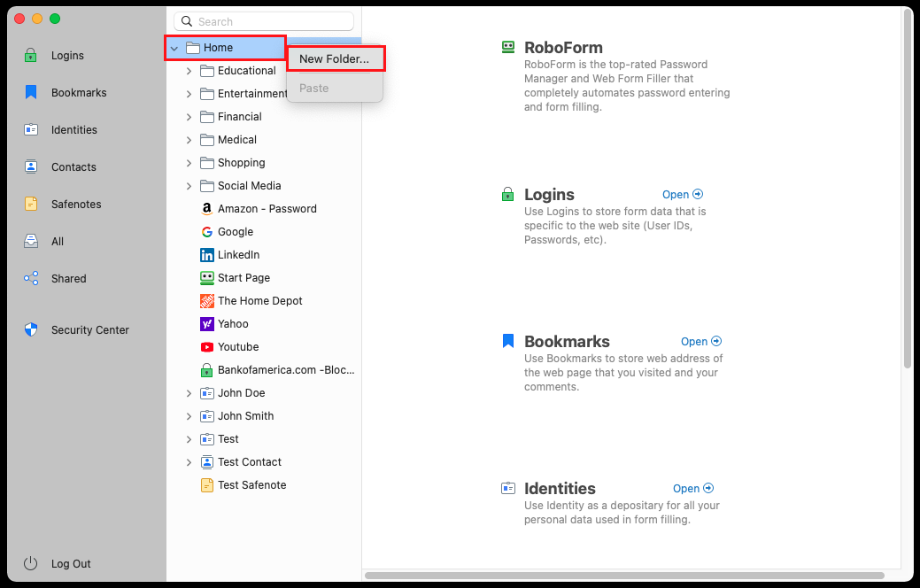Expand the Test Contact chevron

coord(189,462)
